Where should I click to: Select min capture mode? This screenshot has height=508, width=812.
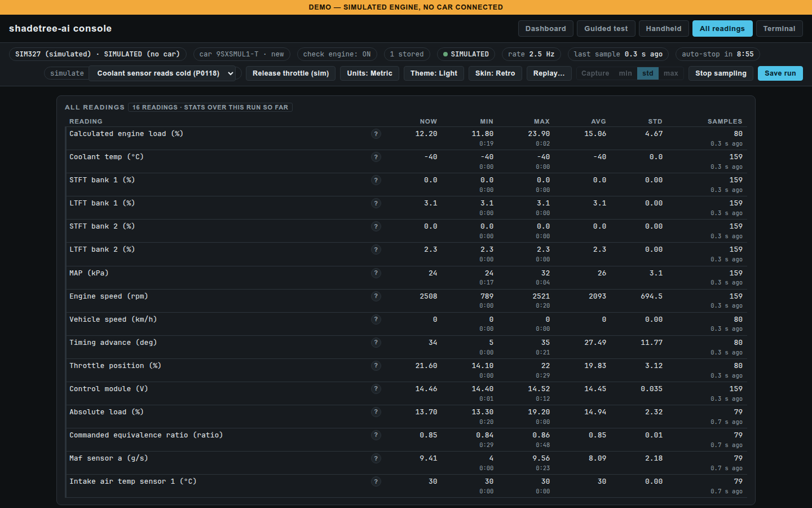point(625,73)
